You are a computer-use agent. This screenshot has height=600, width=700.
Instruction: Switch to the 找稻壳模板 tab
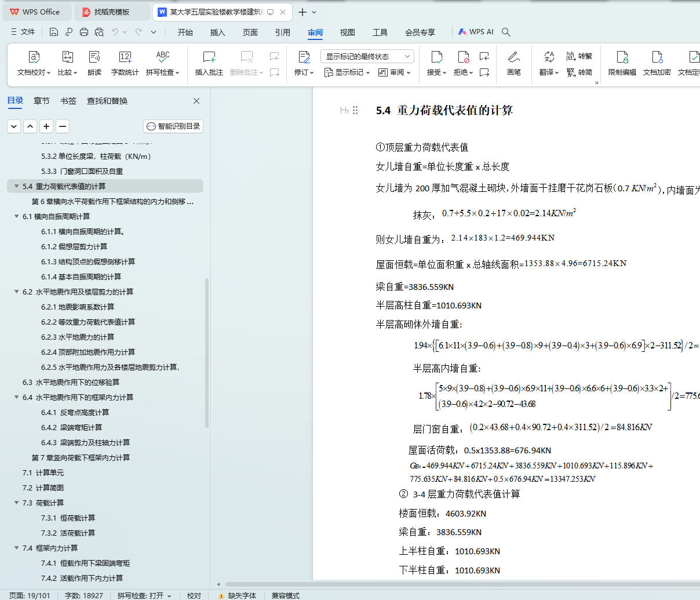[112, 12]
